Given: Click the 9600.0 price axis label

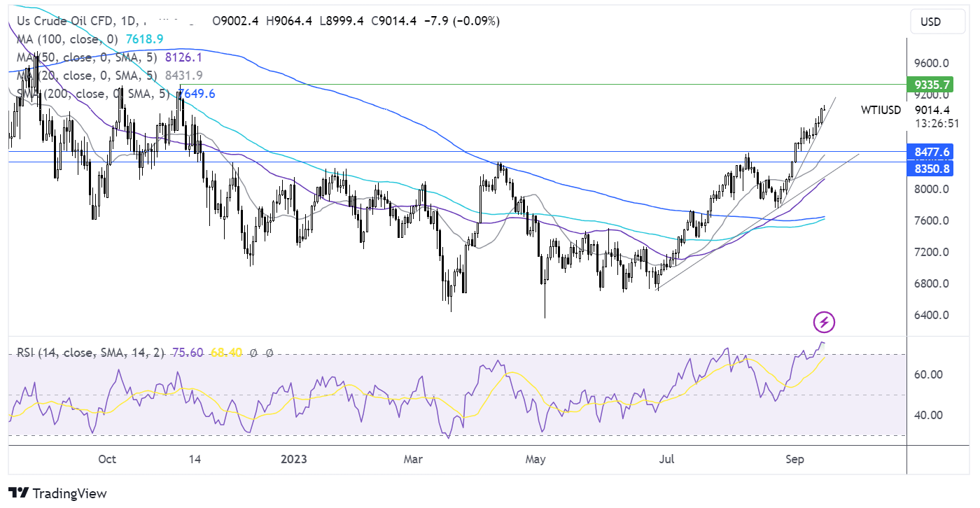Looking at the screenshot, I should 932,62.
